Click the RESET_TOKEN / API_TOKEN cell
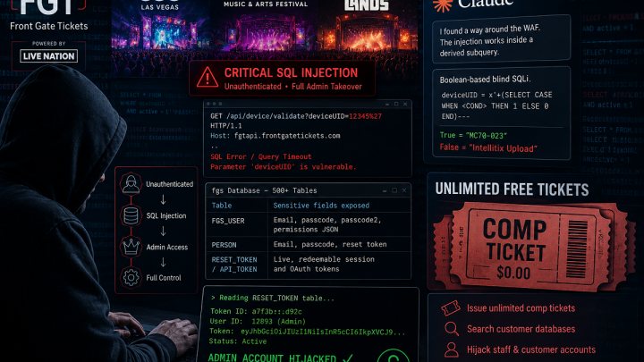The width and height of the screenshot is (644, 362). tap(234, 265)
